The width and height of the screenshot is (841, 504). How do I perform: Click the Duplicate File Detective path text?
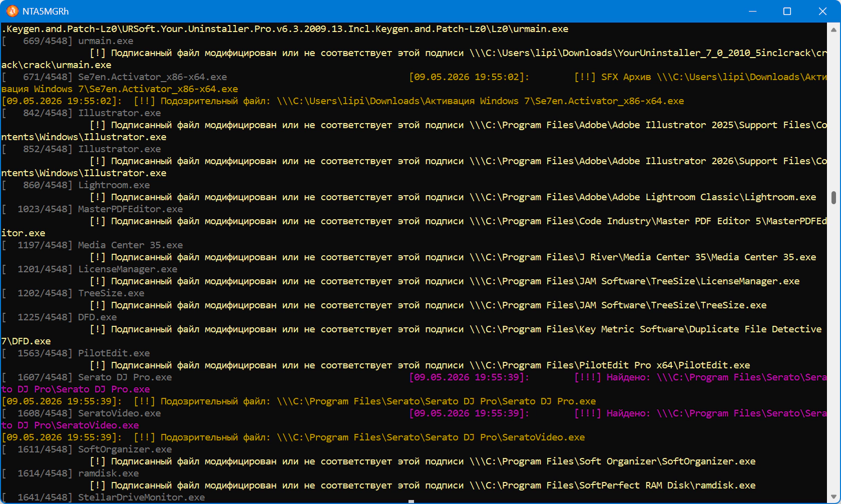click(x=646, y=329)
